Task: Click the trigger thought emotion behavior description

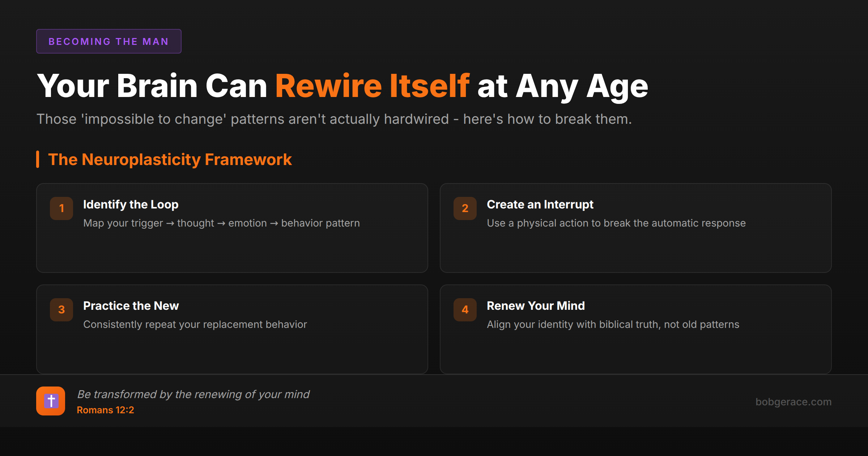Action: (221, 223)
